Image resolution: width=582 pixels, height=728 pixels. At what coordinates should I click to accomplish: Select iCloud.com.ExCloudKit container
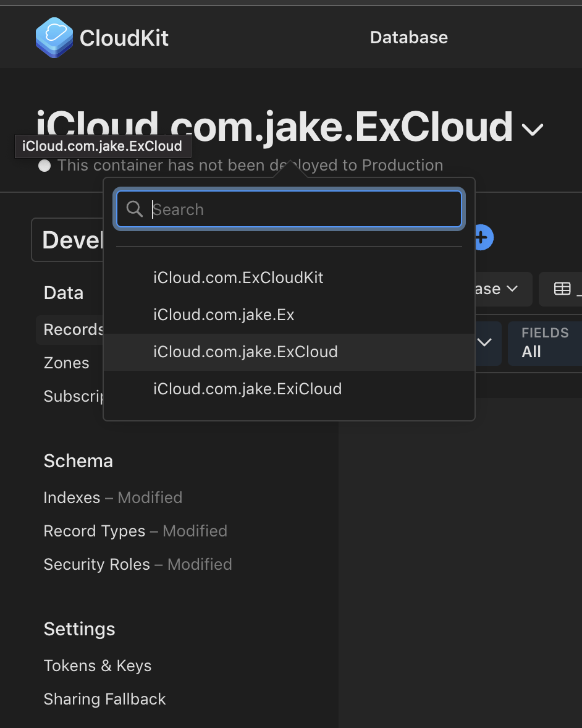click(x=289, y=277)
